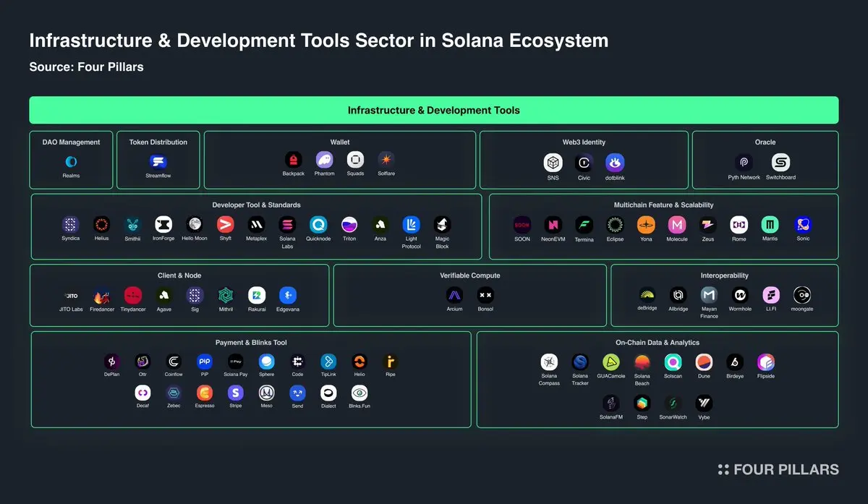Select the Shyft icon
868x504 pixels.
[226, 224]
